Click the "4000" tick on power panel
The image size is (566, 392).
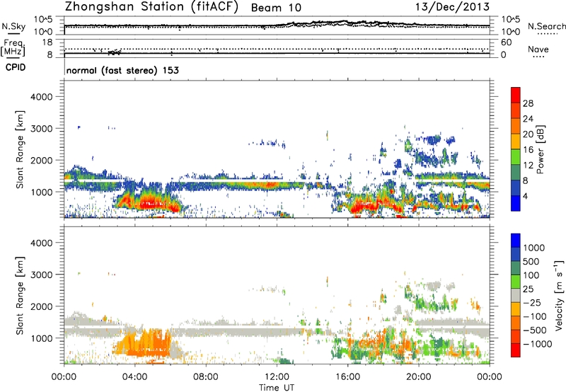(x=41, y=97)
